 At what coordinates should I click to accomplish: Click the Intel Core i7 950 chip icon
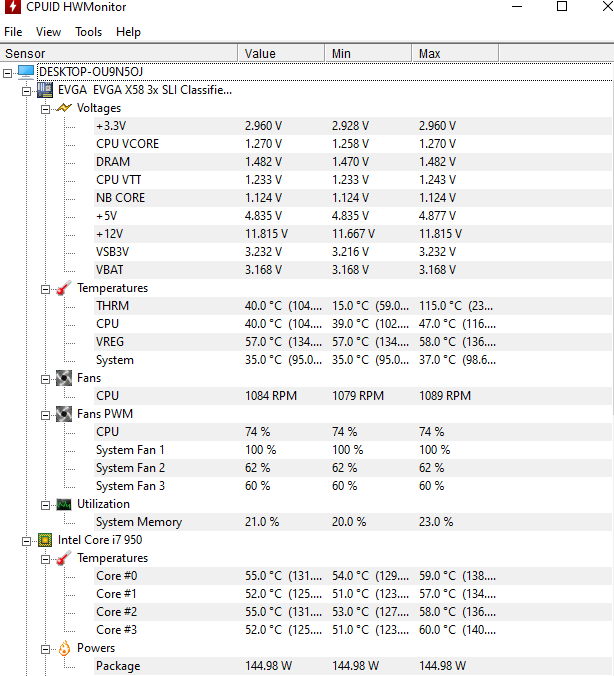tap(45, 540)
